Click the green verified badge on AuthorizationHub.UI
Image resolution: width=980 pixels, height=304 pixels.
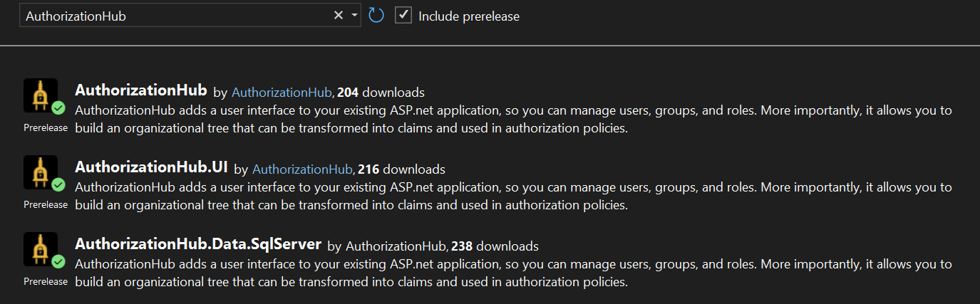pyautogui.click(x=58, y=185)
